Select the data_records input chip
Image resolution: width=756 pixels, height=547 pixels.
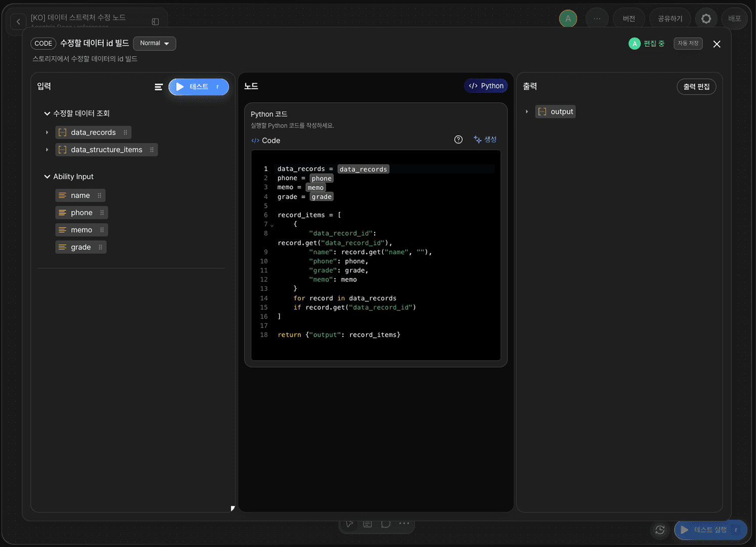(93, 132)
